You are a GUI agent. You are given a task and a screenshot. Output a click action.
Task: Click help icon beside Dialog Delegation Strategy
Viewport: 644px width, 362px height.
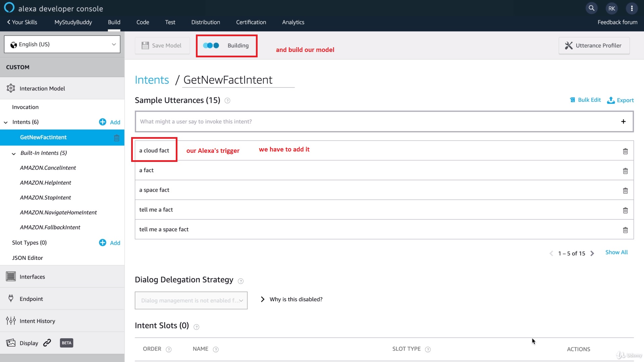coord(240,281)
